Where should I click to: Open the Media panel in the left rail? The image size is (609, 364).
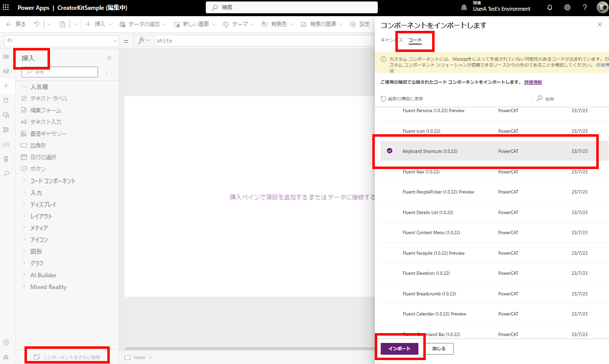6,115
